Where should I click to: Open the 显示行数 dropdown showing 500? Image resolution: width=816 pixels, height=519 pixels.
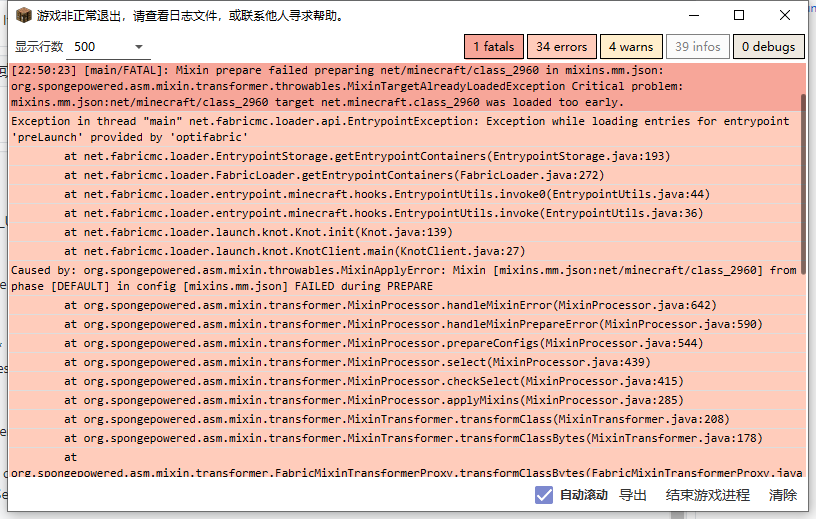[110, 47]
